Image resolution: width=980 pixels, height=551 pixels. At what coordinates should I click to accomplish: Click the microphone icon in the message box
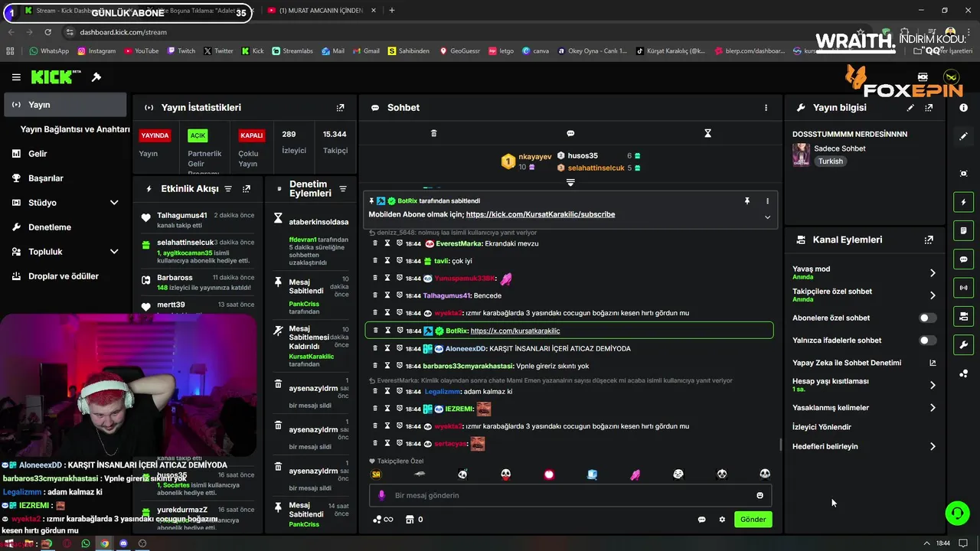click(381, 495)
